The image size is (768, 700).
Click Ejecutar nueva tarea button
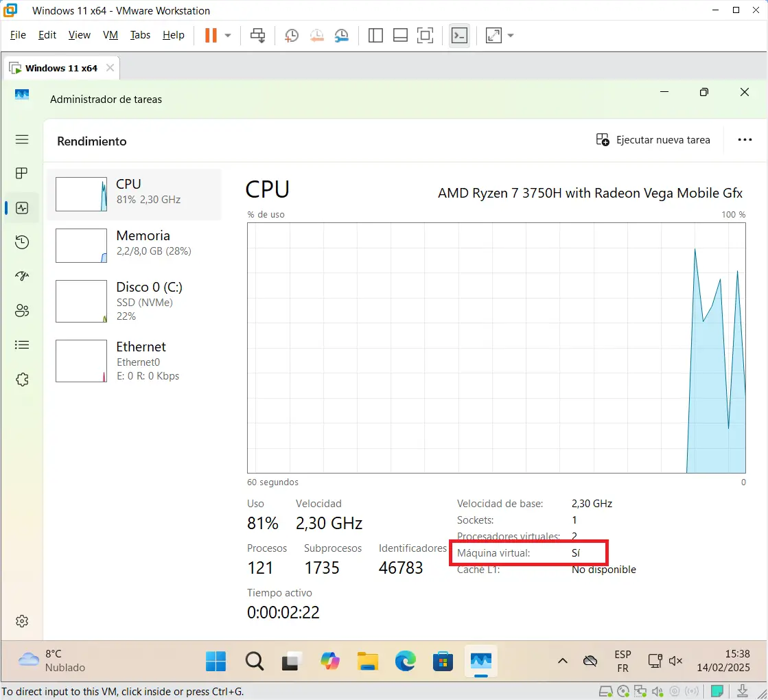653,140
